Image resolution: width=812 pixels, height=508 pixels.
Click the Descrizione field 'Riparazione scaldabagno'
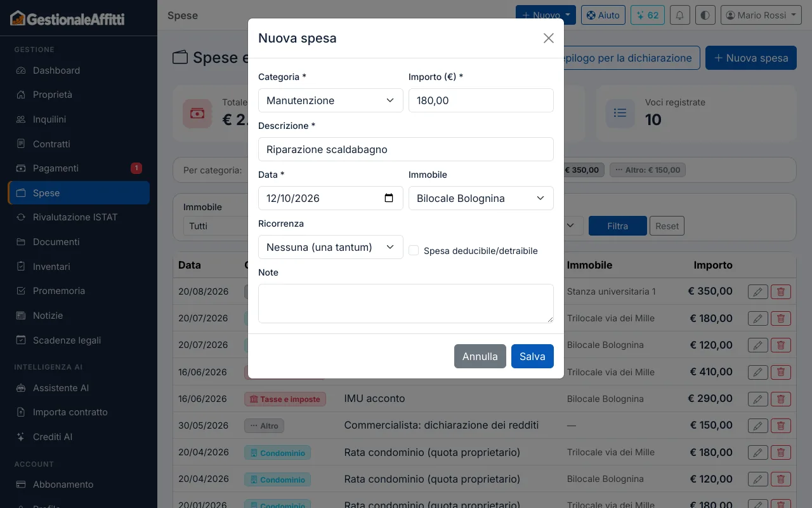(x=406, y=149)
